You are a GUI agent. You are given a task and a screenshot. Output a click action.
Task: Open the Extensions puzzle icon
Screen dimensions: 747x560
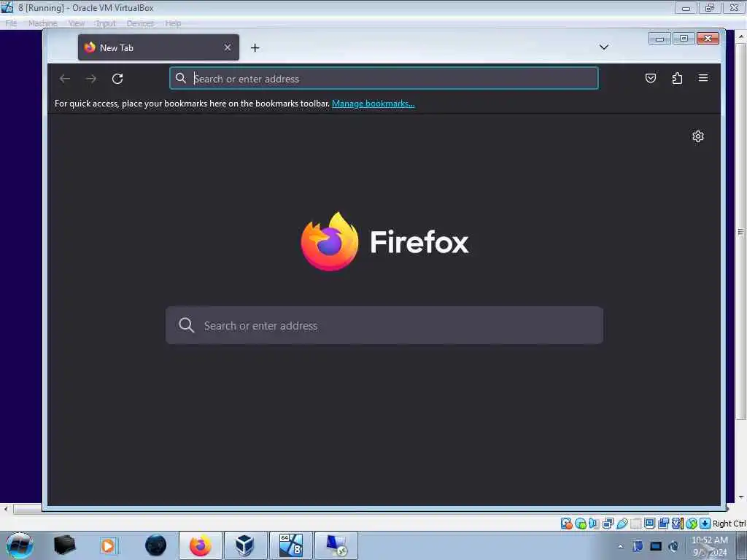point(677,78)
